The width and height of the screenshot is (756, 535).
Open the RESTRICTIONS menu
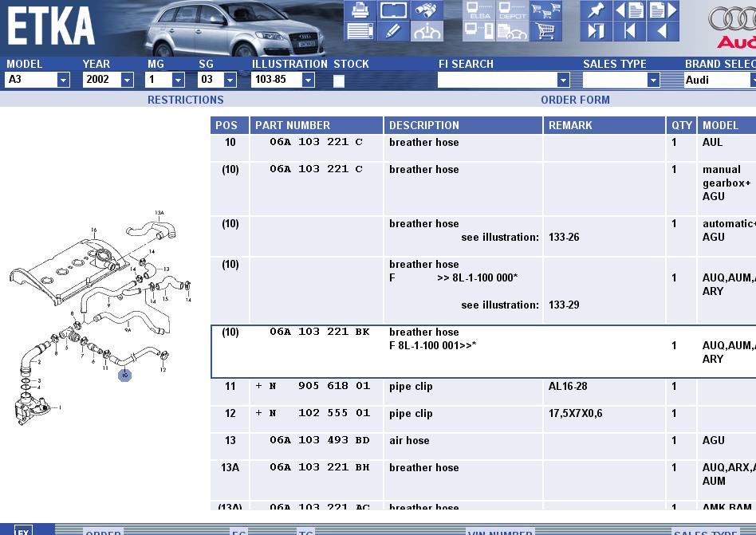coord(186,100)
